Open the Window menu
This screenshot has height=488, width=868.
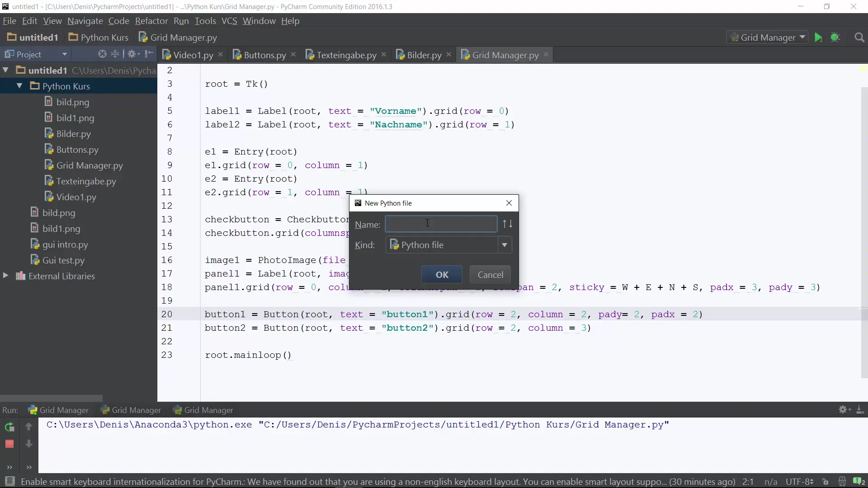pos(259,21)
